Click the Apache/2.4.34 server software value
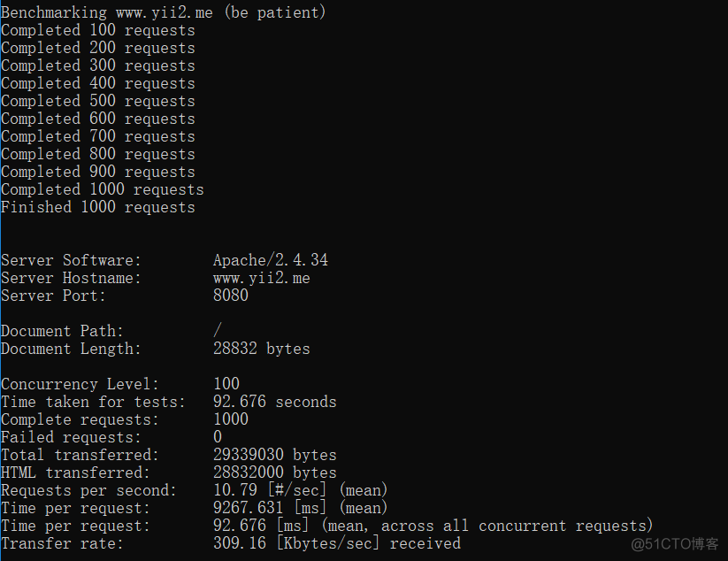The height and width of the screenshot is (561, 728). tap(271, 260)
